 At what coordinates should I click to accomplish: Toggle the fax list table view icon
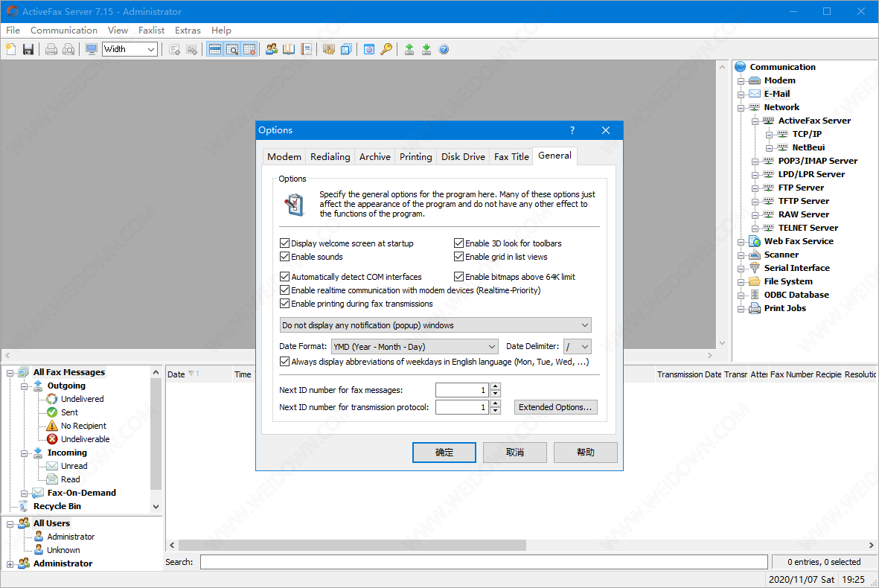(x=214, y=49)
